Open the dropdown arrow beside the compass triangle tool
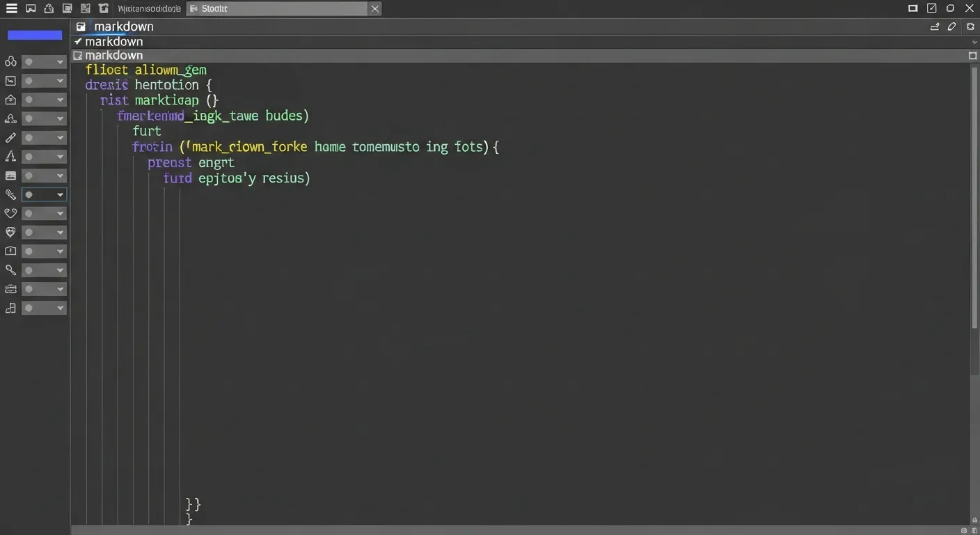This screenshot has height=535, width=980. [61, 157]
